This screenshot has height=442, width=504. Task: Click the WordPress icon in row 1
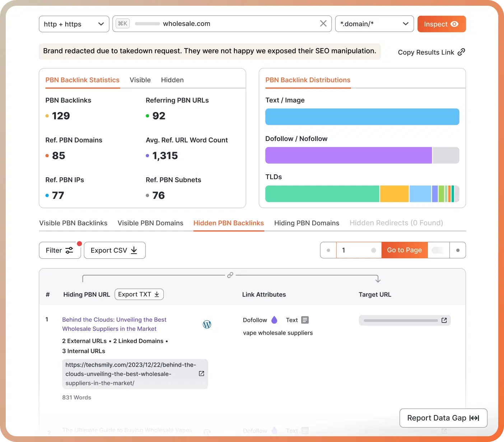coord(207,325)
